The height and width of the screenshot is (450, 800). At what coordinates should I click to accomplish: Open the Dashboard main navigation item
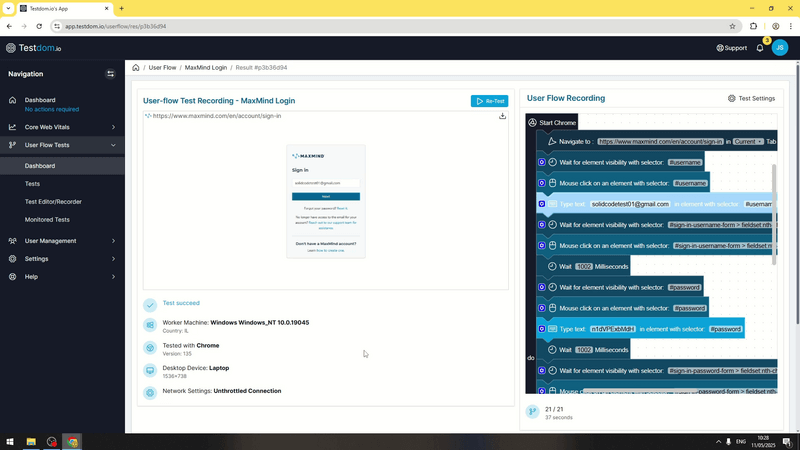click(x=40, y=100)
